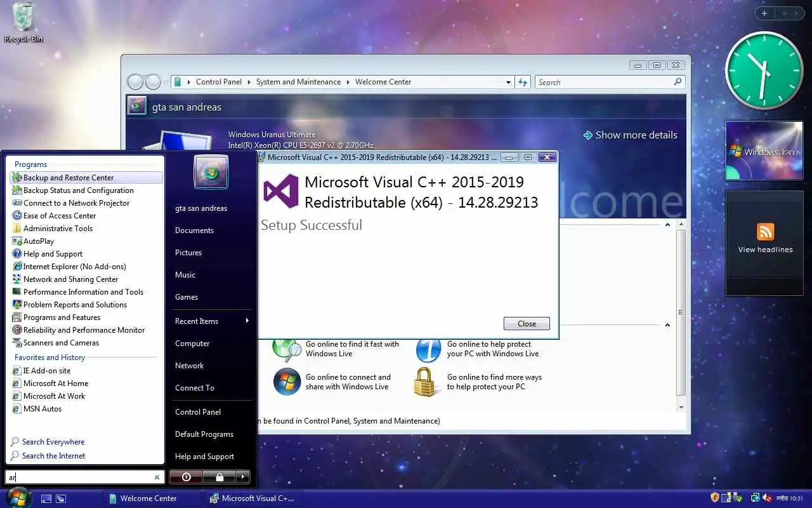This screenshot has height=508, width=812.
Task: Open Pictures from Start menu
Action: point(188,253)
